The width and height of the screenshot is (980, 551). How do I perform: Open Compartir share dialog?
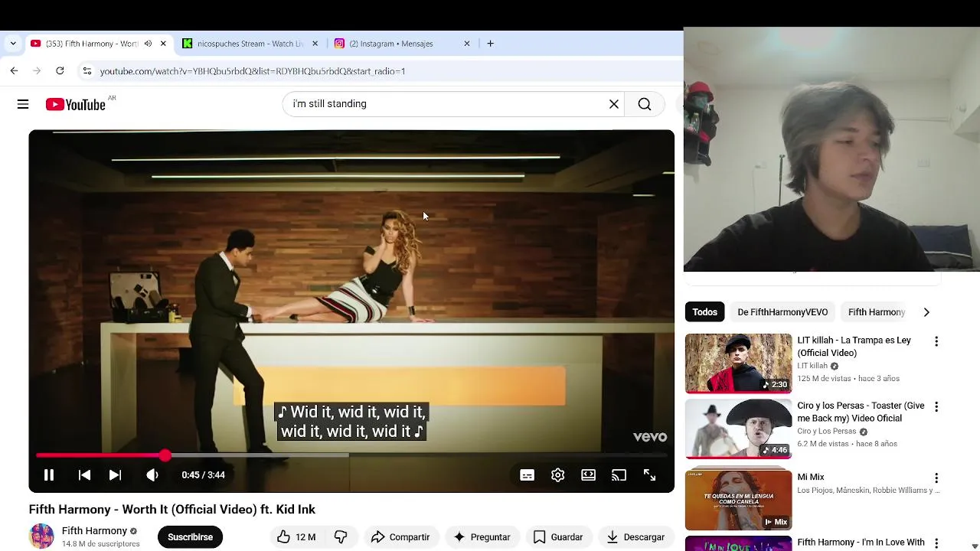(400, 537)
